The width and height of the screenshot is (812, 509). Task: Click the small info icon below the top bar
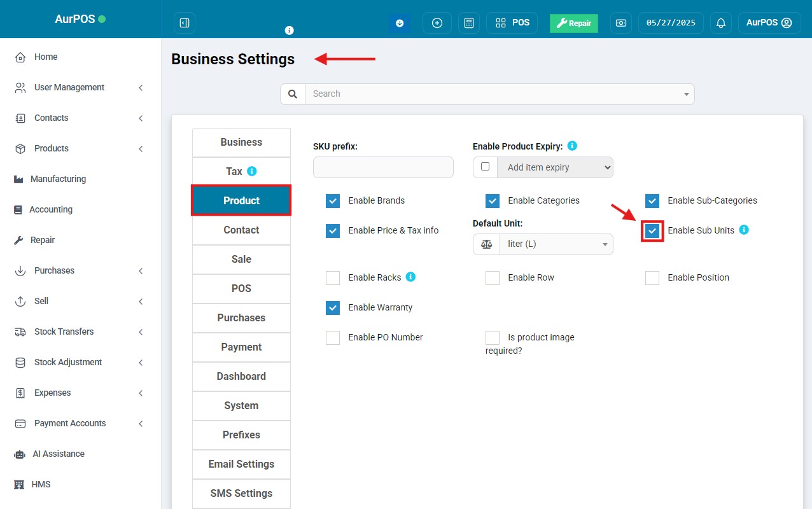click(x=289, y=31)
